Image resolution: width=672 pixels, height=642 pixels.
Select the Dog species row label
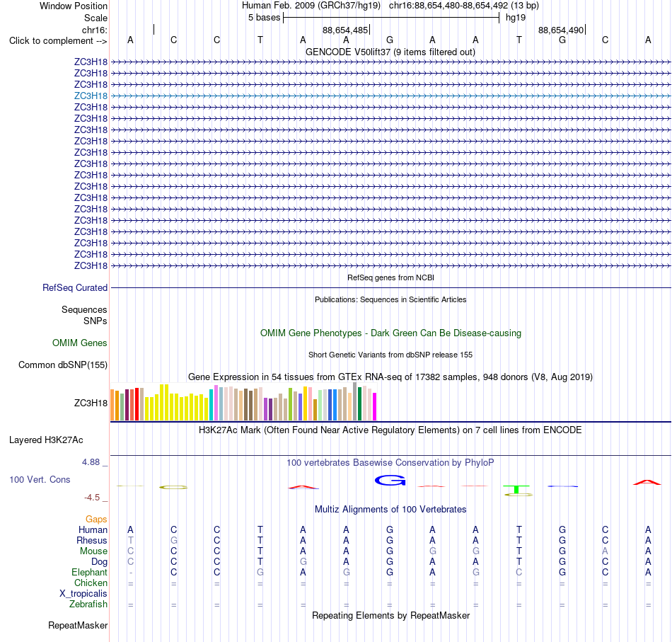[99, 562]
